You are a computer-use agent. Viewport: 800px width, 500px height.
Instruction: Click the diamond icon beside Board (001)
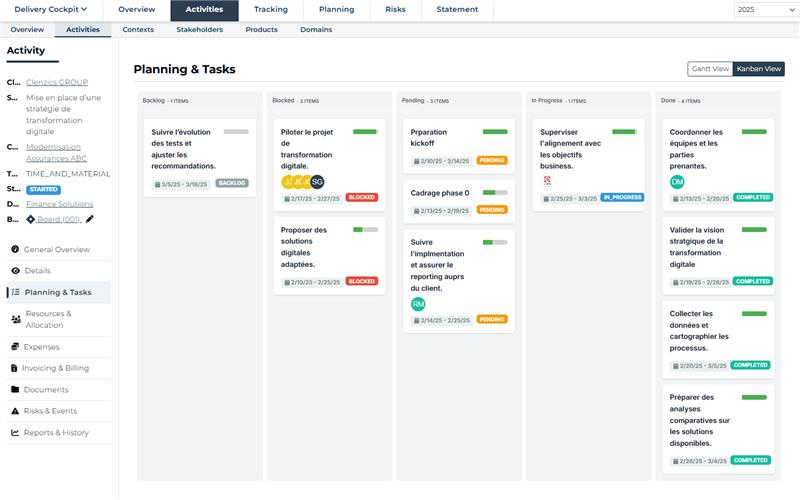click(31, 219)
